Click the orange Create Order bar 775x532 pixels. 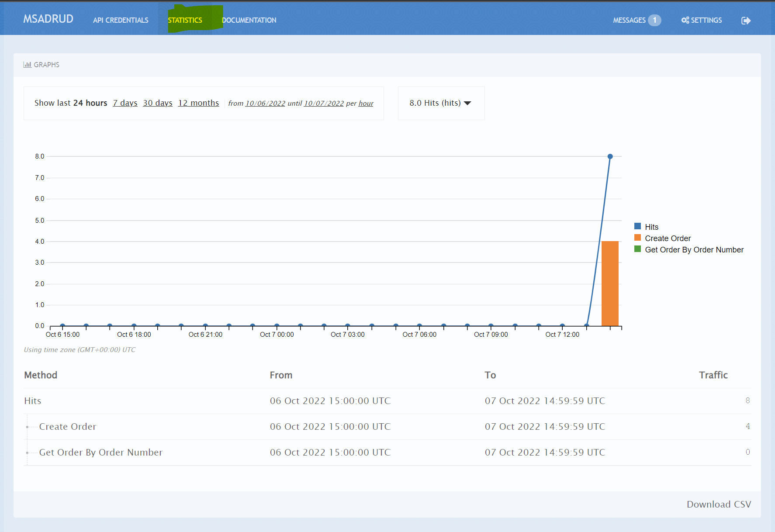click(610, 283)
